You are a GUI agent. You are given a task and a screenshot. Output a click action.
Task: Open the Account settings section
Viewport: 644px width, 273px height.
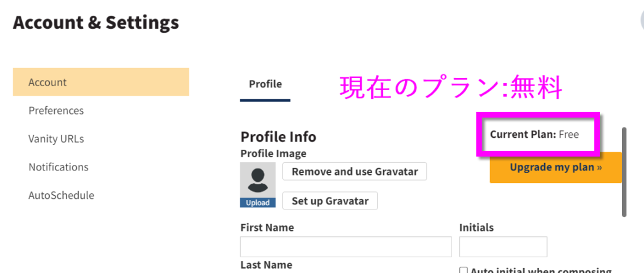click(101, 82)
